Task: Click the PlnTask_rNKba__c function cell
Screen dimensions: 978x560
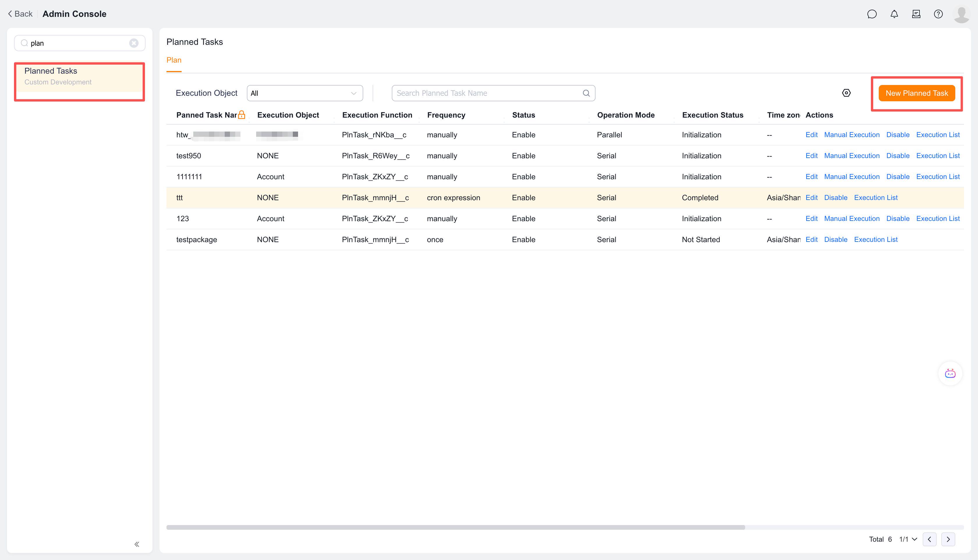Action: (374, 134)
